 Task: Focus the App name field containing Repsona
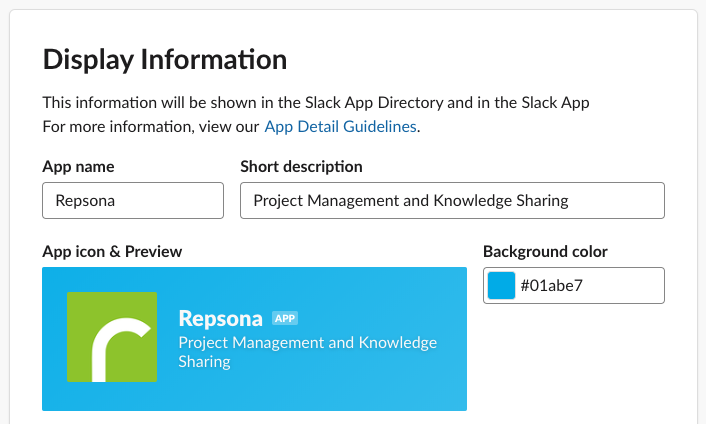(x=133, y=200)
